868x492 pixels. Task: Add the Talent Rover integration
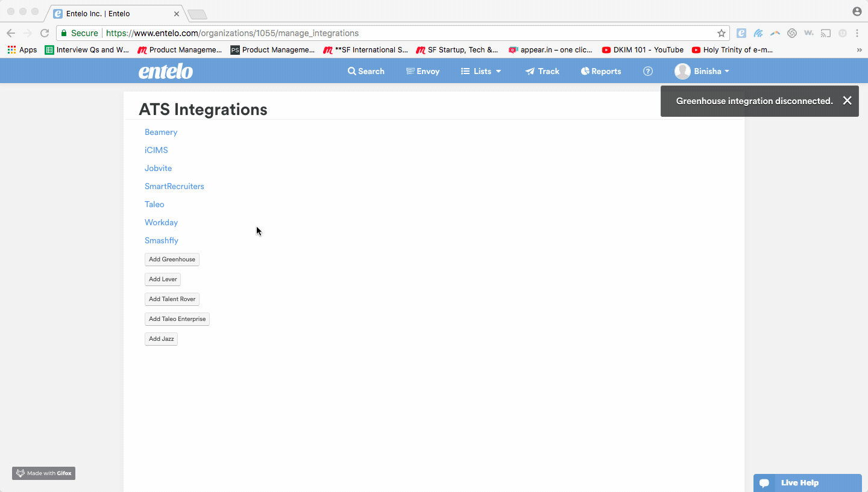[172, 299]
